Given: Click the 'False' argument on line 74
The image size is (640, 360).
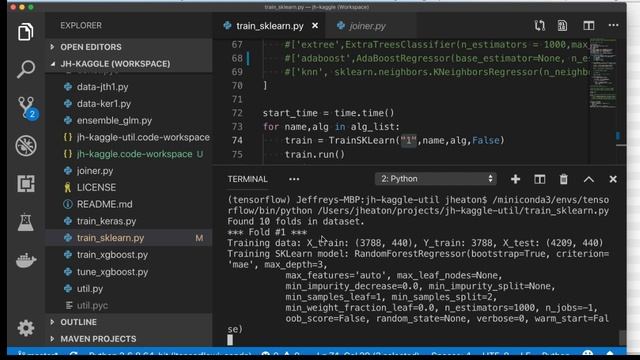Looking at the screenshot, I should click(486, 140).
